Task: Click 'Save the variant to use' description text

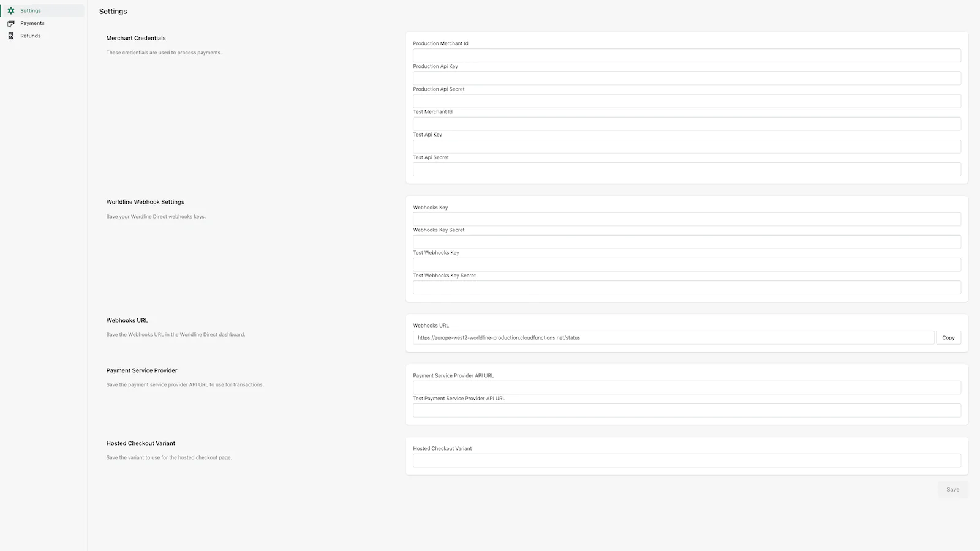Action: (169, 458)
